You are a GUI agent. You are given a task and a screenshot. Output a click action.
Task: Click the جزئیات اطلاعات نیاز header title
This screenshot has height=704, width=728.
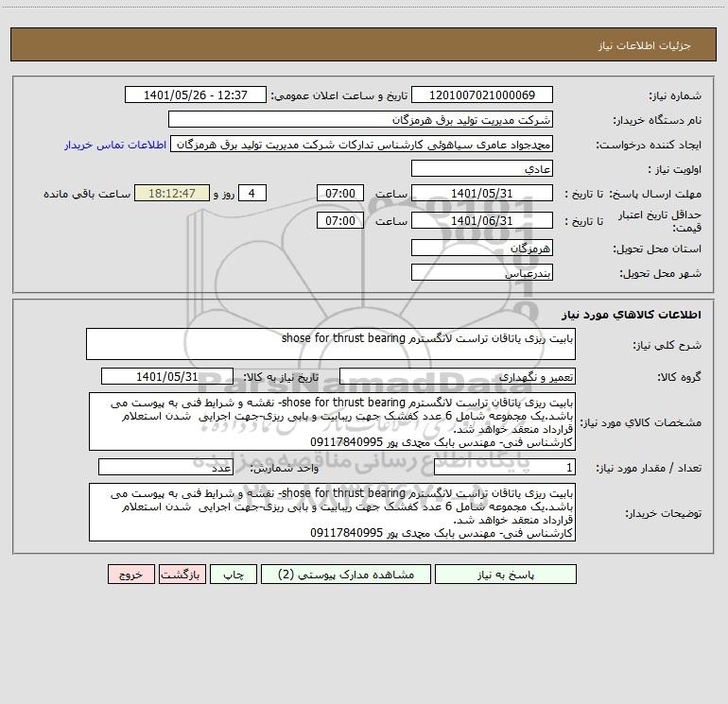pos(645,45)
